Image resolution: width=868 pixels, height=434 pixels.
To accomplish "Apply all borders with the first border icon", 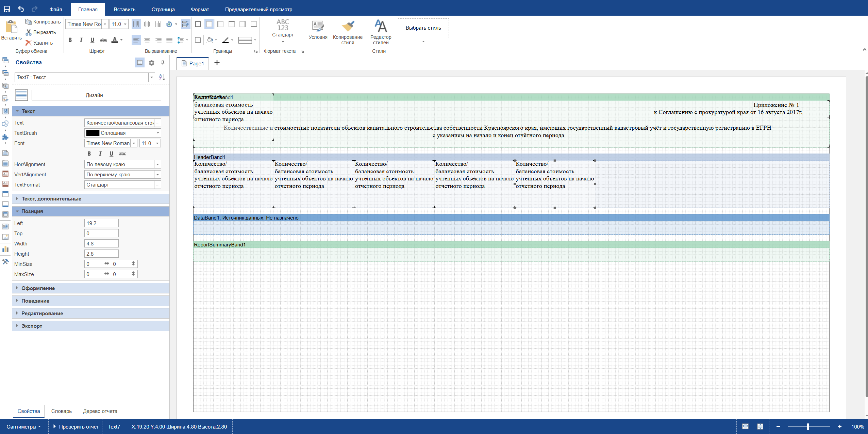I will [x=198, y=24].
